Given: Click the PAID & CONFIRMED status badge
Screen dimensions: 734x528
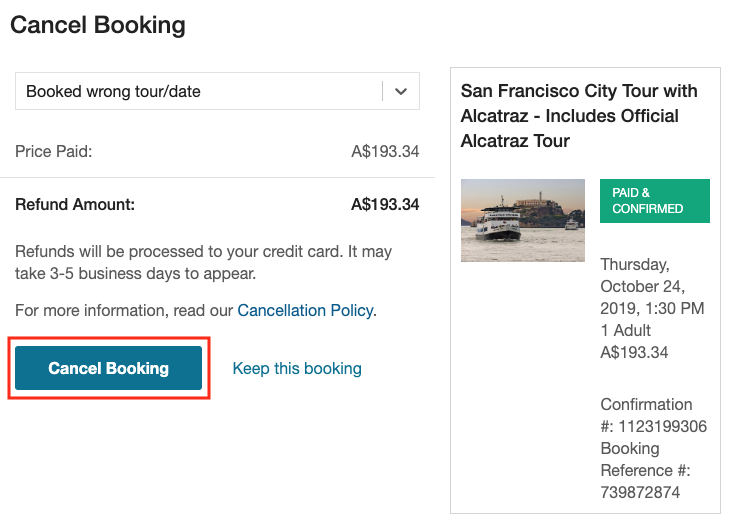Looking at the screenshot, I should click(x=654, y=201).
